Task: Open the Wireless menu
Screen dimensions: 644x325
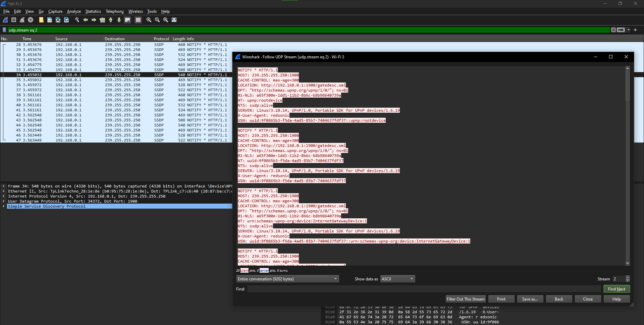Action: [x=136, y=11]
